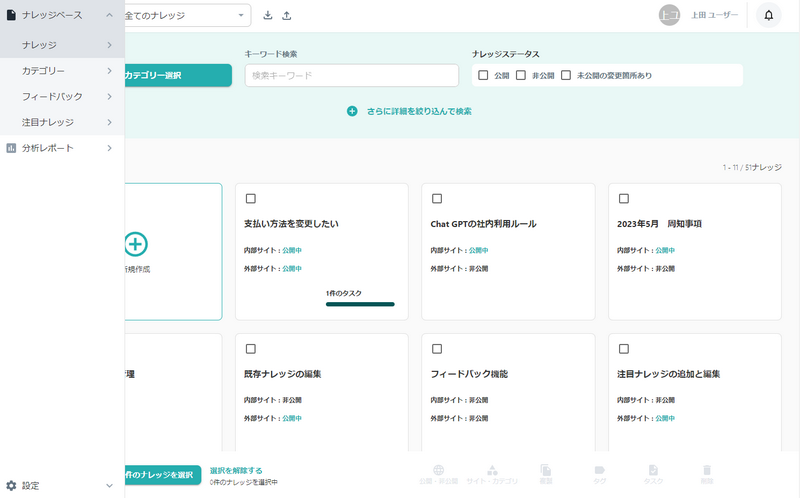Click the upload icon in top toolbar
The image size is (800, 498).
[287, 15]
